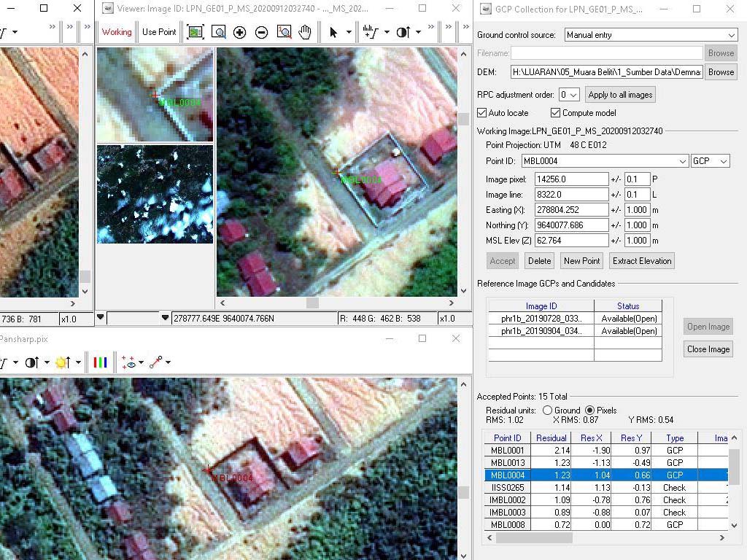Click the zoom to overview image icon
This screenshot has height=560, width=747.
point(195,32)
